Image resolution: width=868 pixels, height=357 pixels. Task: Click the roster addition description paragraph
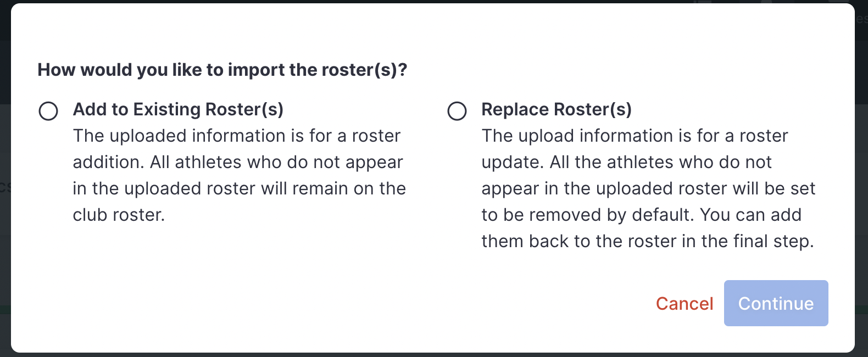point(239,175)
